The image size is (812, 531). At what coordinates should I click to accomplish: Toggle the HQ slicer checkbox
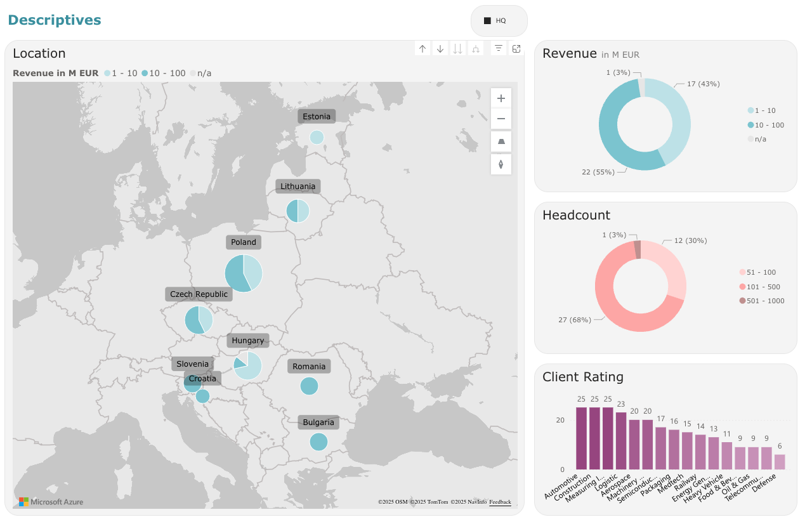pyautogui.click(x=487, y=21)
